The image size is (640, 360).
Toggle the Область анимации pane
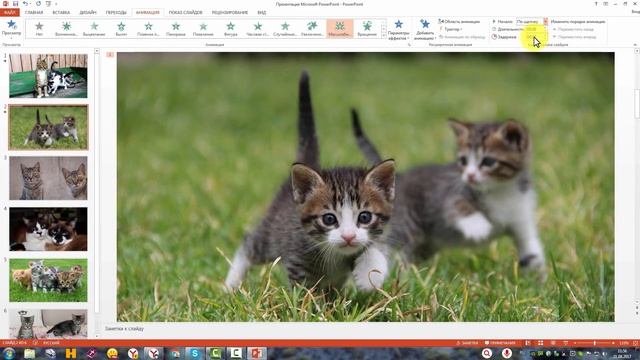[x=459, y=21]
